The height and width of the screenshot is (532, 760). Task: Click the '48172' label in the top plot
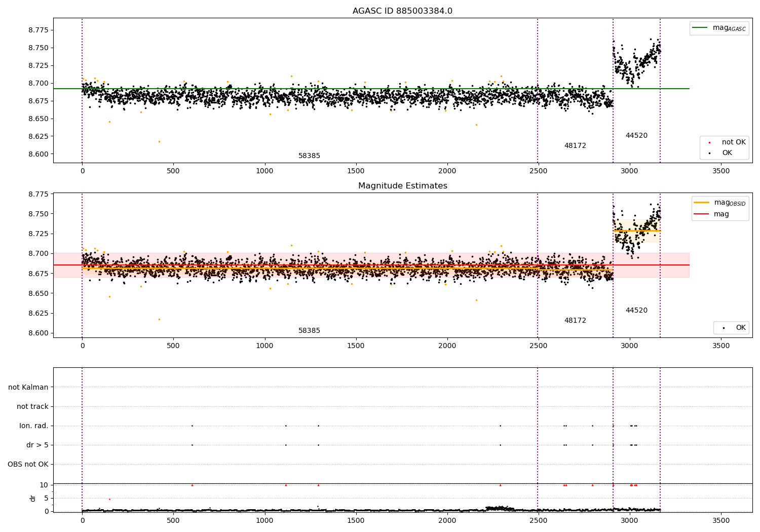coord(575,146)
